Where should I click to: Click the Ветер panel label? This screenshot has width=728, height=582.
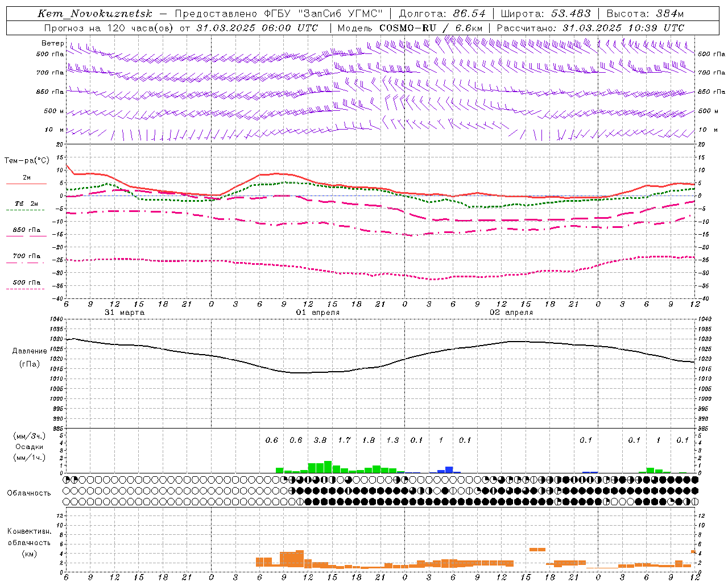[x=52, y=43]
